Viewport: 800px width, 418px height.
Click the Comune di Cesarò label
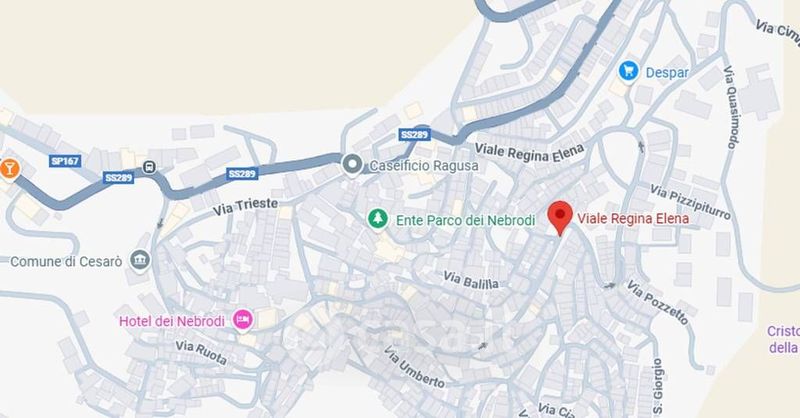point(66,262)
